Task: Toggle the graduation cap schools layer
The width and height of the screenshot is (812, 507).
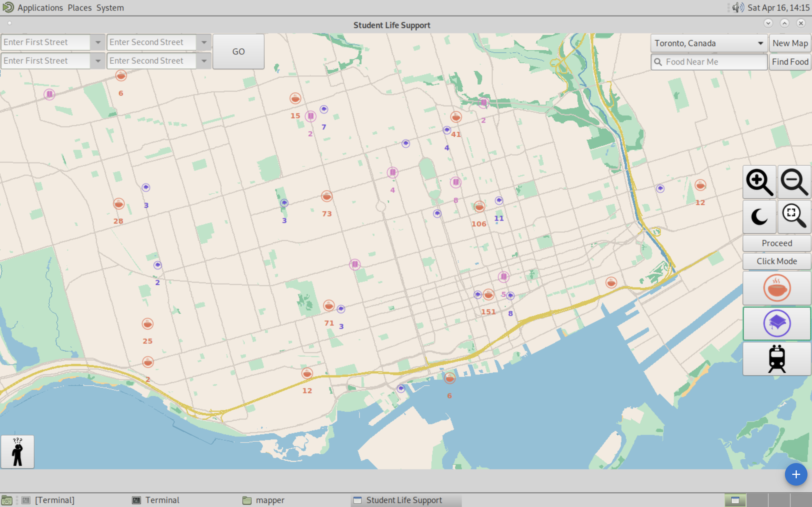Action: point(777,324)
